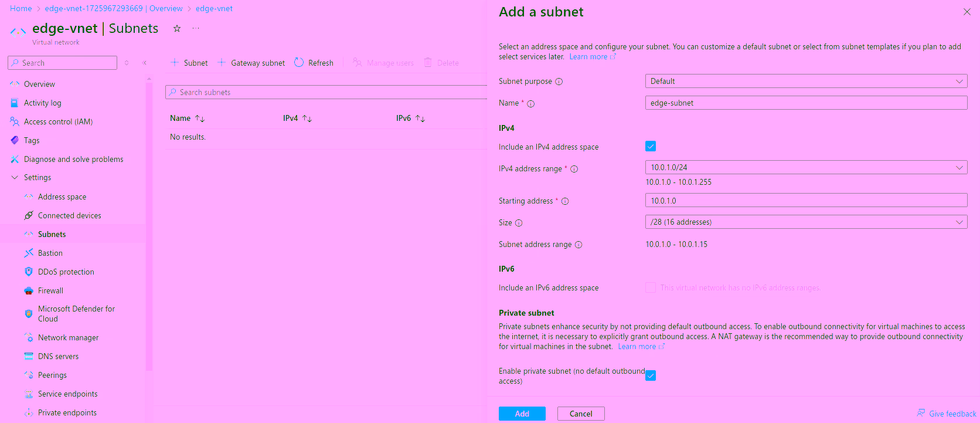The width and height of the screenshot is (980, 423).
Task: Click the info icon next to Starting address
Action: coord(565,201)
